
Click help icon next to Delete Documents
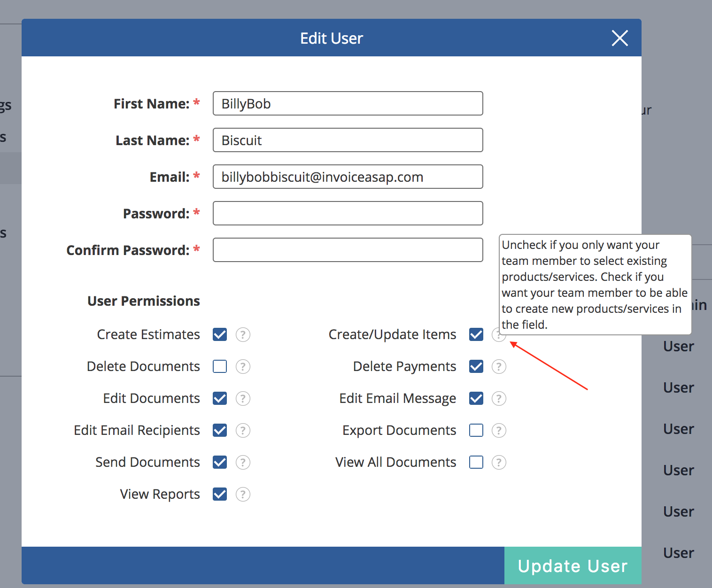[243, 366]
